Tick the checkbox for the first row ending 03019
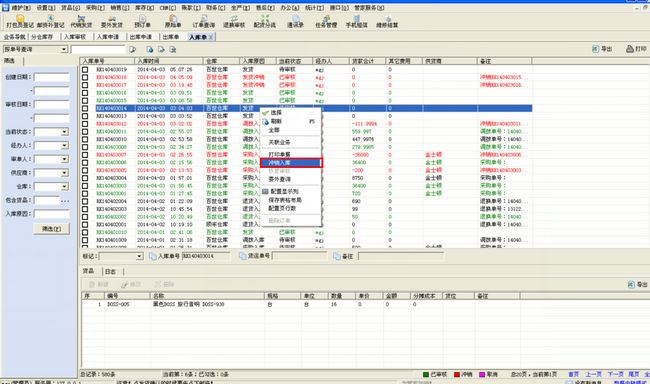 point(85,70)
